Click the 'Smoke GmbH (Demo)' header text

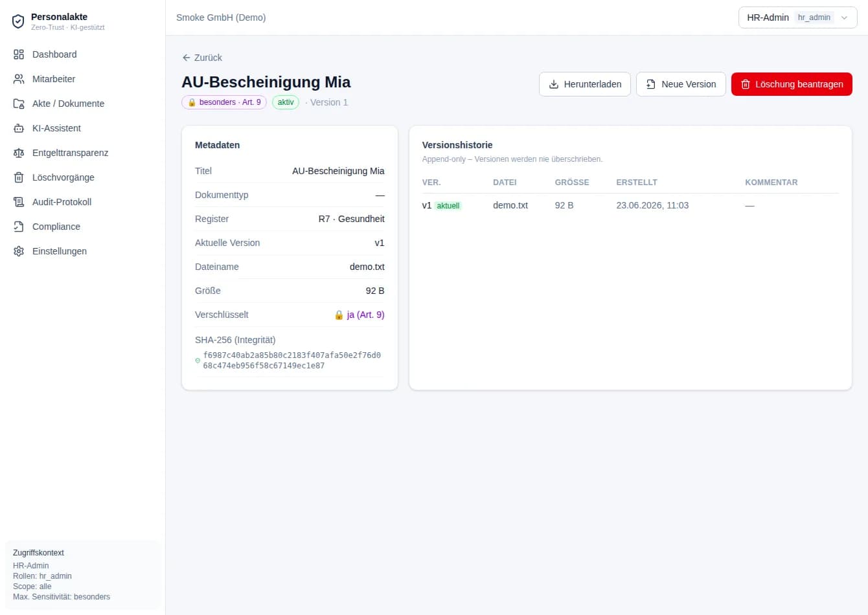(x=221, y=17)
